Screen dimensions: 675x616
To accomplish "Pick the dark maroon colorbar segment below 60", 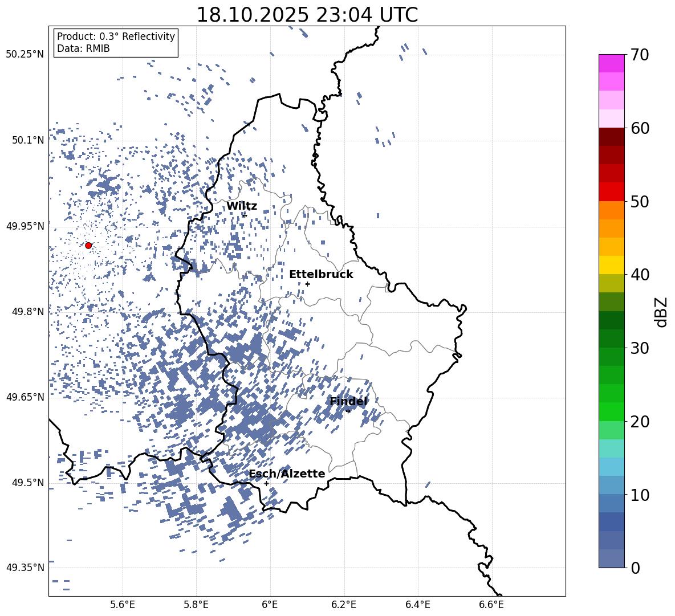I will 611,137.
